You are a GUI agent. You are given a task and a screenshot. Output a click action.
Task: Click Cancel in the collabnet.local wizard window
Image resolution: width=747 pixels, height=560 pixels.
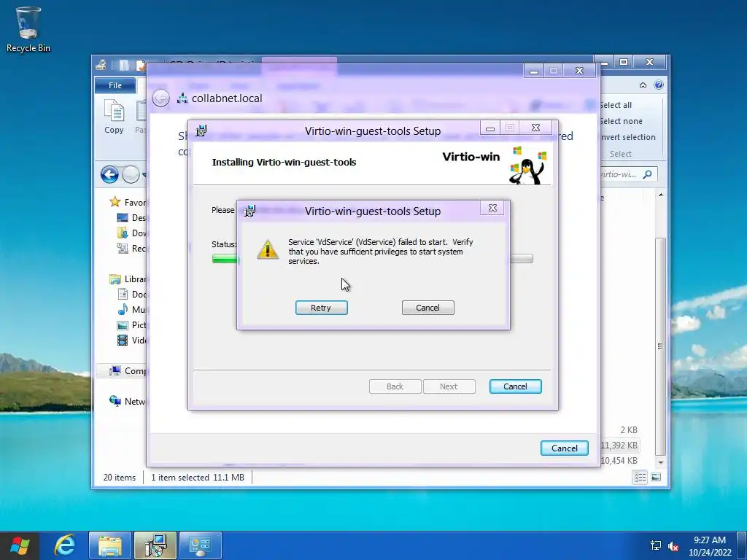pos(565,448)
